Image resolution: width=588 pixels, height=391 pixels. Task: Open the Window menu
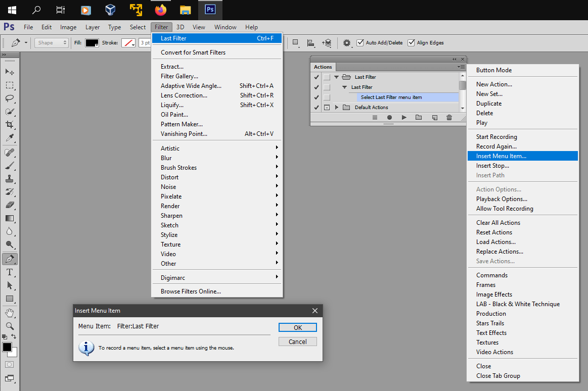coord(225,27)
